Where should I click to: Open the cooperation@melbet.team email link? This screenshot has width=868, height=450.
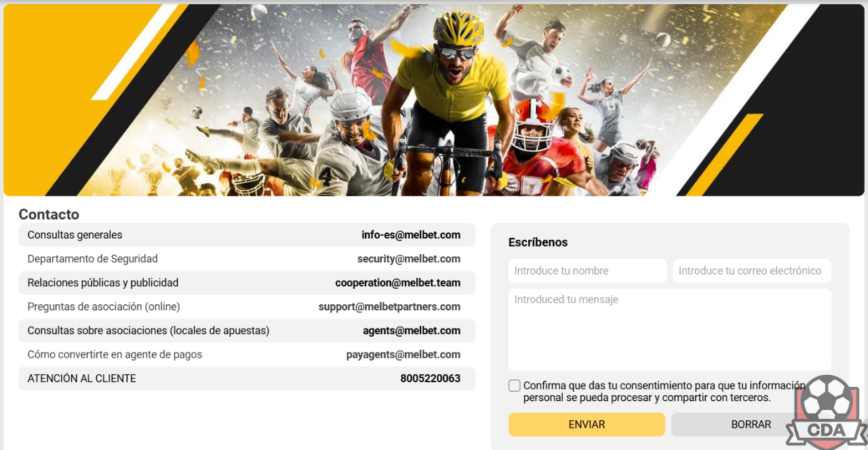[x=398, y=283]
